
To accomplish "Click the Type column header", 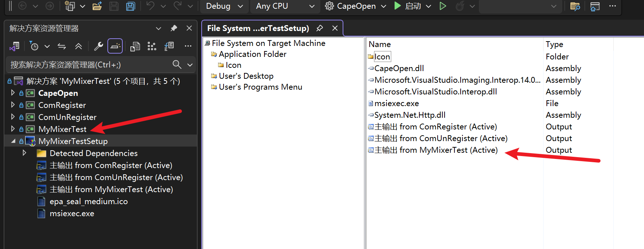I will pos(555,44).
